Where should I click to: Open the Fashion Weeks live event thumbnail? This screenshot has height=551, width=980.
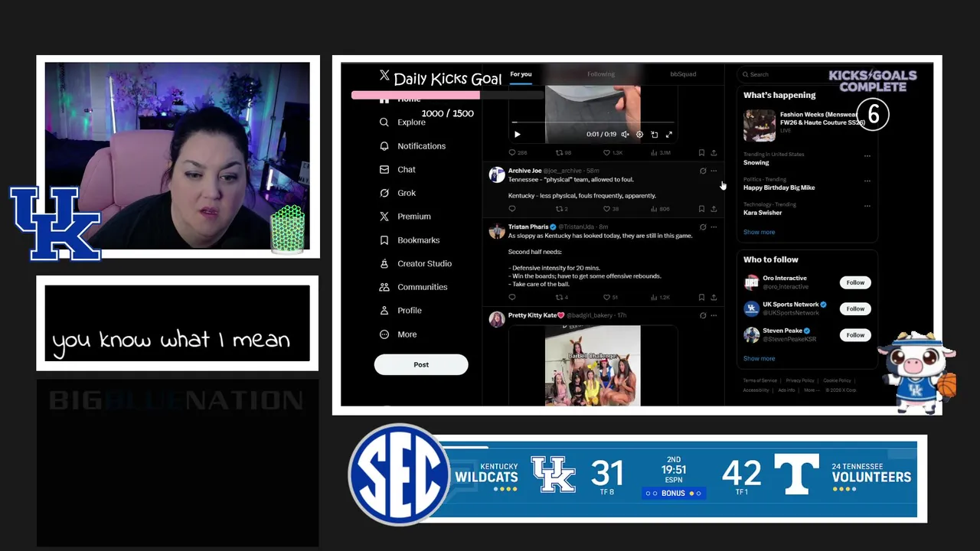click(759, 126)
